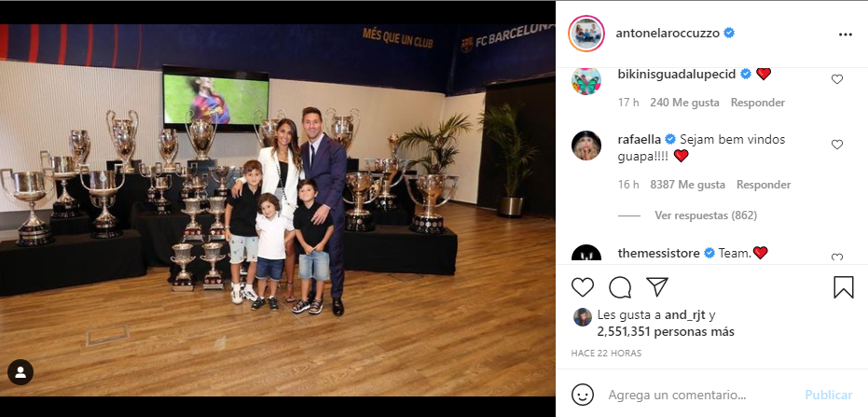Open the antonelaroccuzzo username link
The height and width of the screenshot is (417, 868).
[668, 34]
